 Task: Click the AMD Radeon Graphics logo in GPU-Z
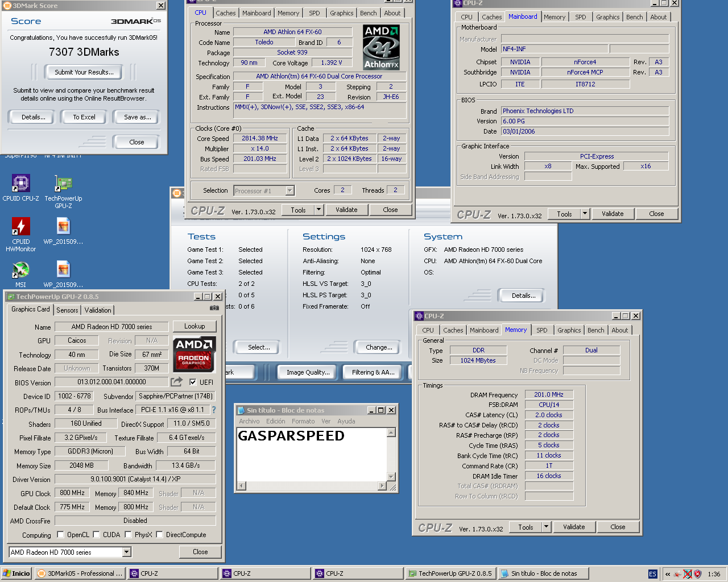194,354
